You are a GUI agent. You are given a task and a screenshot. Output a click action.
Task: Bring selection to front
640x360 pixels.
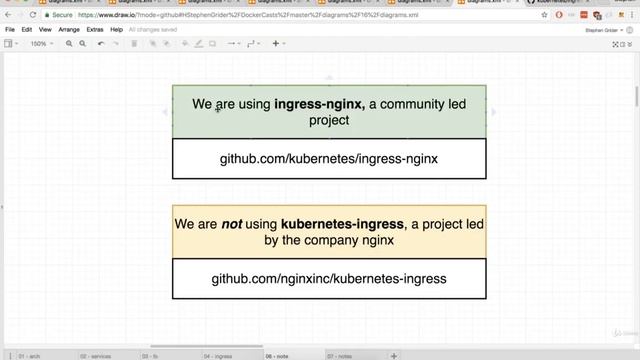(x=153, y=43)
